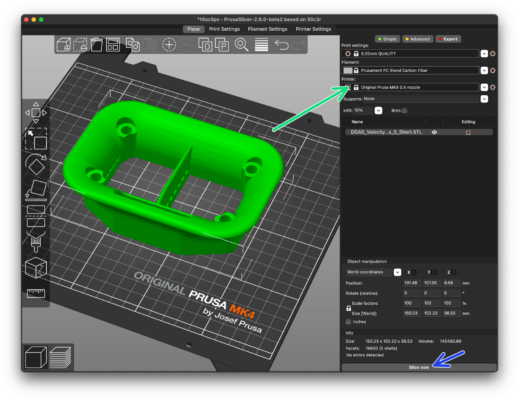Open the Printer Settings tab
Image resolution: width=519 pixels, height=400 pixels.
pyautogui.click(x=313, y=29)
